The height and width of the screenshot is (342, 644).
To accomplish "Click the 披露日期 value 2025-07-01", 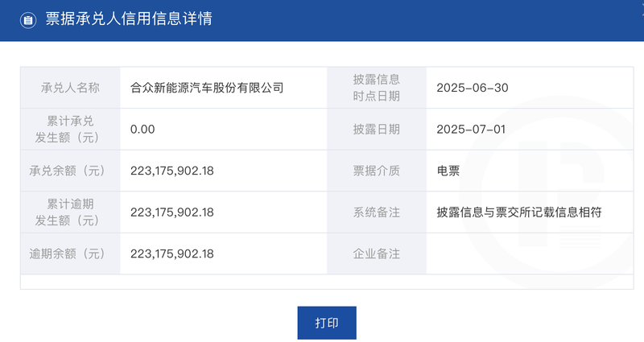I will [x=471, y=130].
